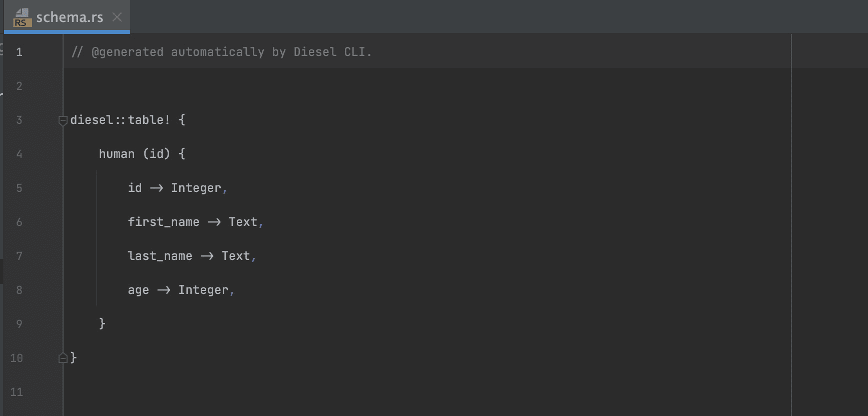Screen dimensions: 868x416
Task: Click line number 5 in gutter
Action: coord(19,188)
